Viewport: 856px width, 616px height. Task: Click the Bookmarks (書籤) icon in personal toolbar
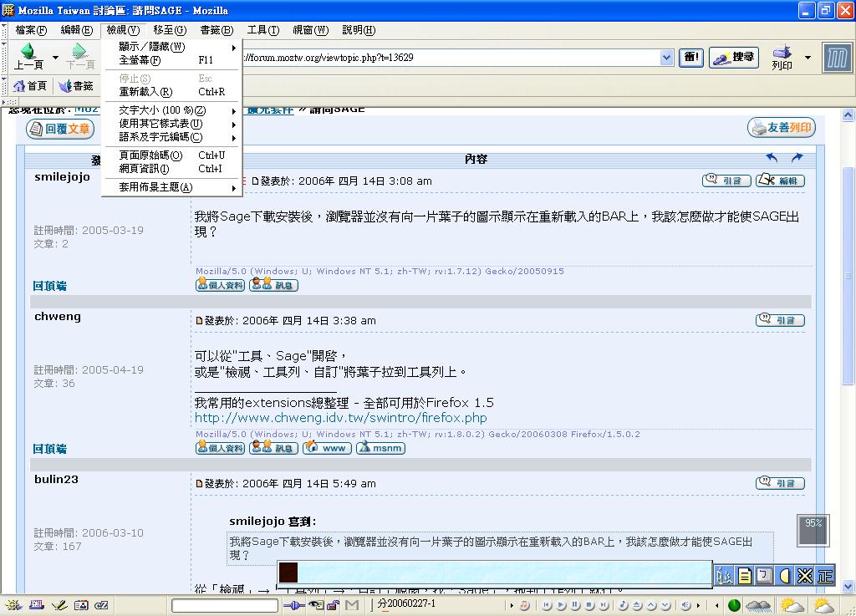[75, 86]
